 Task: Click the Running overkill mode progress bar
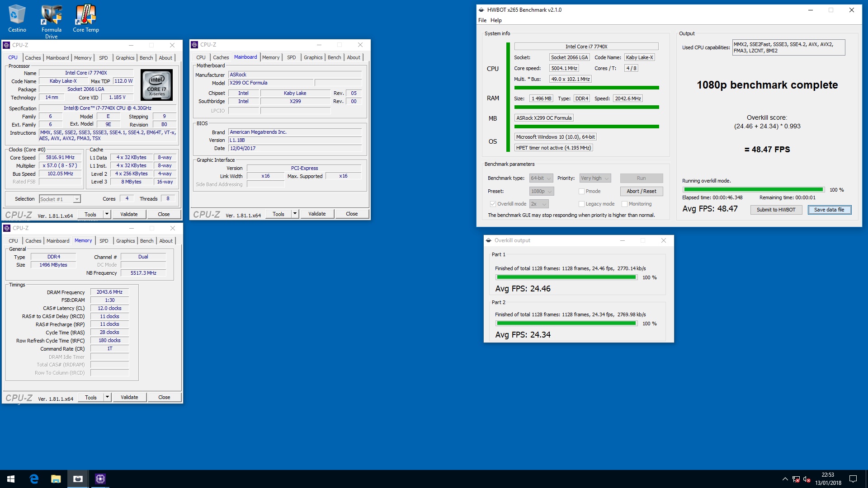753,190
